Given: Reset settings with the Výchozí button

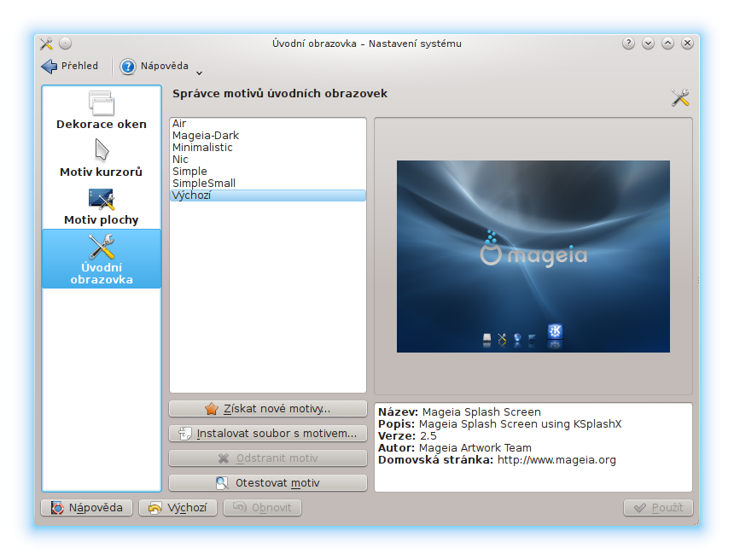Looking at the screenshot, I should 178,508.
